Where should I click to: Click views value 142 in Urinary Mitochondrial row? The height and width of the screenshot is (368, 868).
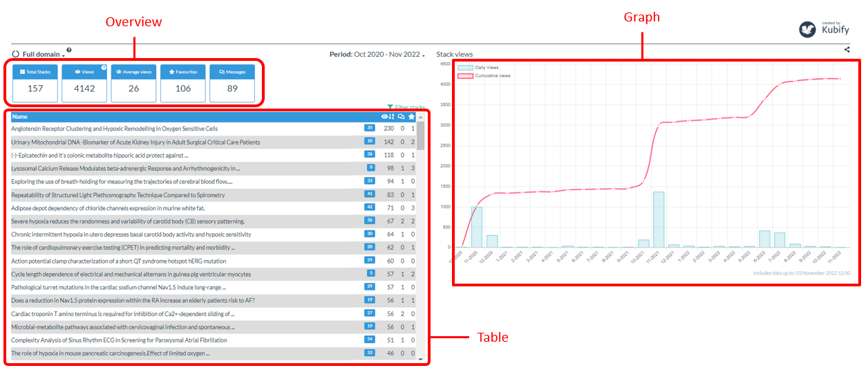point(388,141)
